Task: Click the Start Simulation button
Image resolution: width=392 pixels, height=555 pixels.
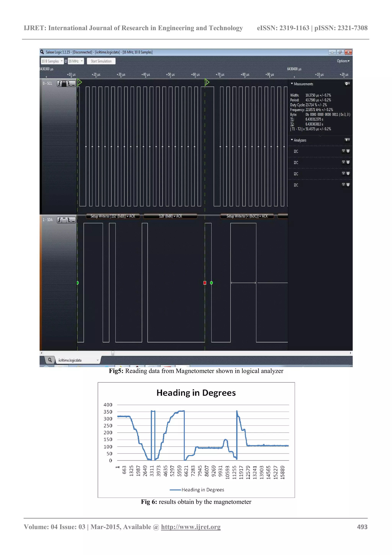Action: tap(101, 61)
